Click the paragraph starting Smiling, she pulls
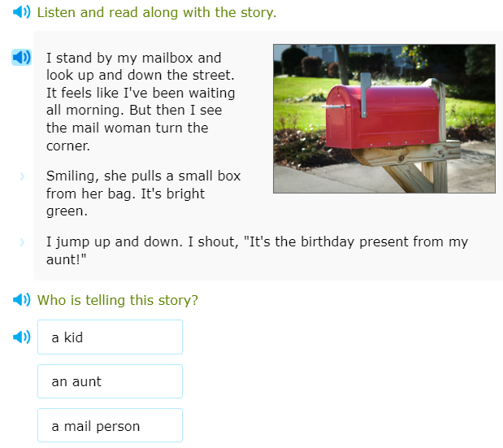Screen dimensions: 503x448 click(x=143, y=194)
